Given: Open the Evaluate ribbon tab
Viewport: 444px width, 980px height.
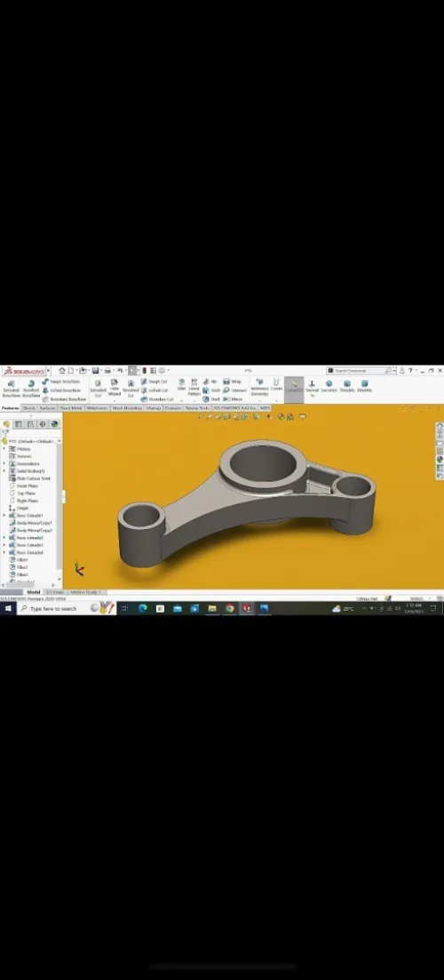Looking at the screenshot, I should coord(173,408).
